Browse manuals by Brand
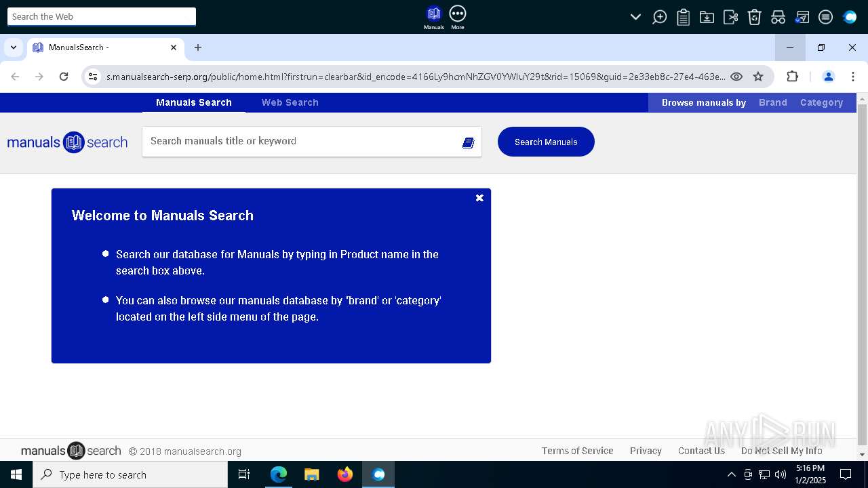This screenshot has height=488, width=868. coord(773,102)
